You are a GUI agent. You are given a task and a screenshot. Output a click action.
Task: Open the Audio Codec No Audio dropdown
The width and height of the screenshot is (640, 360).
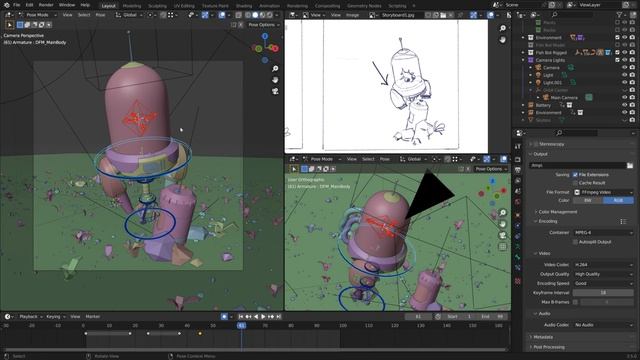tap(604, 325)
